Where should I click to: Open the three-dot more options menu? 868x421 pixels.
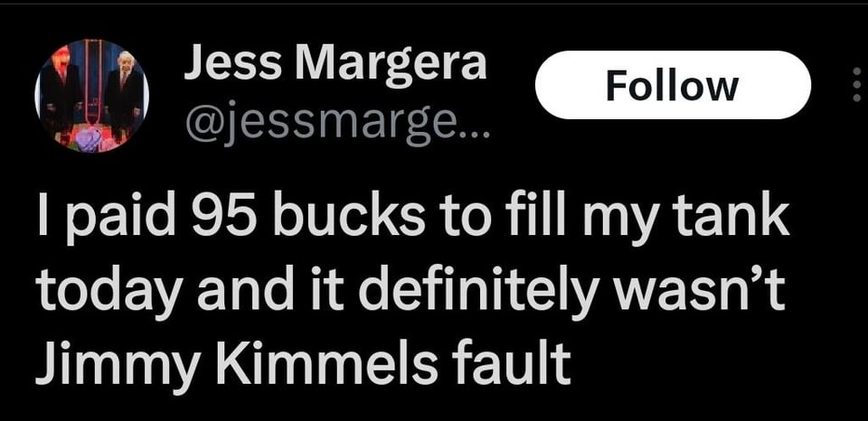coord(856,84)
